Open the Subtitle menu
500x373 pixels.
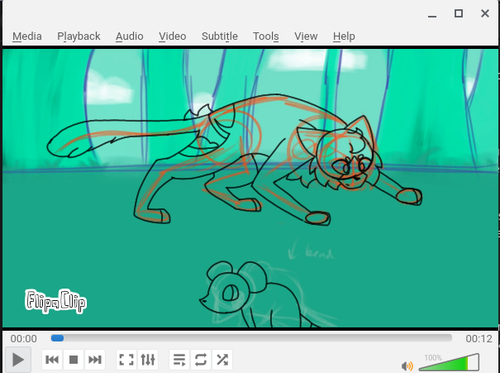click(220, 36)
